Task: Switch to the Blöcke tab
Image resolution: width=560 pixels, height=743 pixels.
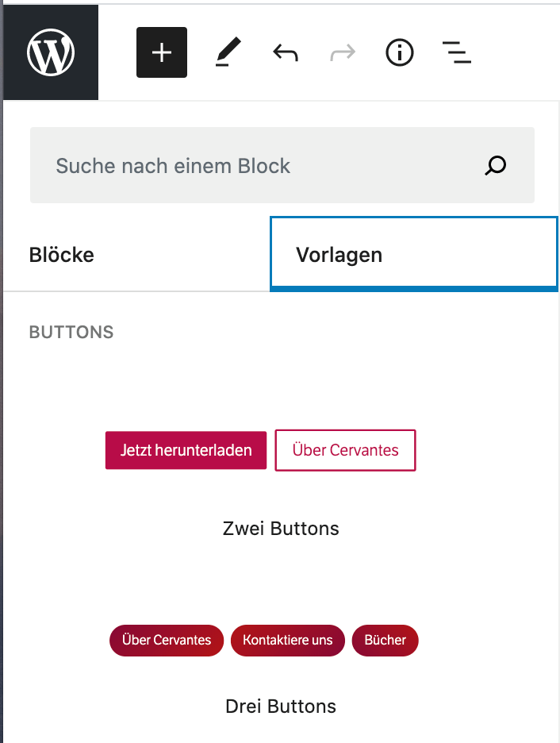Action: [61, 254]
